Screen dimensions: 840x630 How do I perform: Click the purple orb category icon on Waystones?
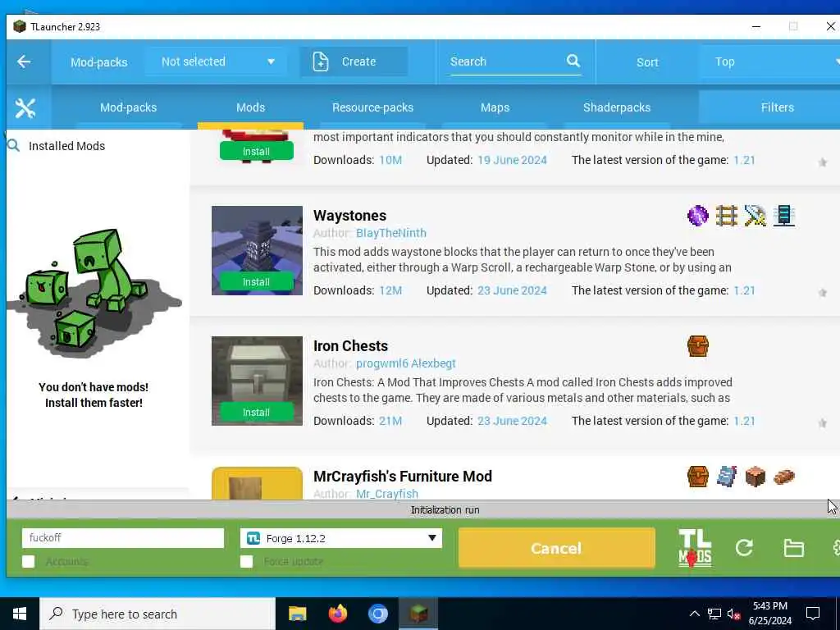click(x=697, y=216)
